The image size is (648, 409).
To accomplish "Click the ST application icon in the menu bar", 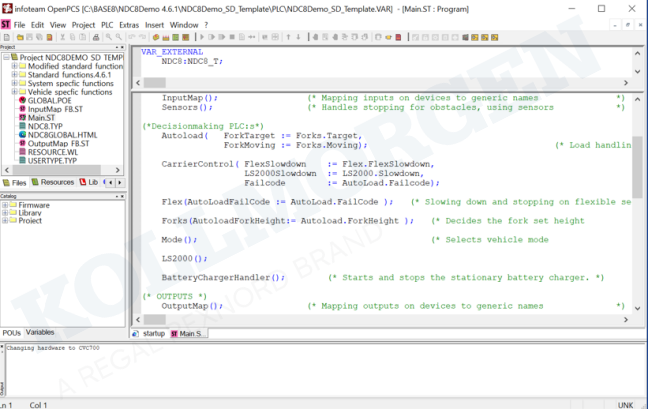I will pyautogui.click(x=7, y=24).
